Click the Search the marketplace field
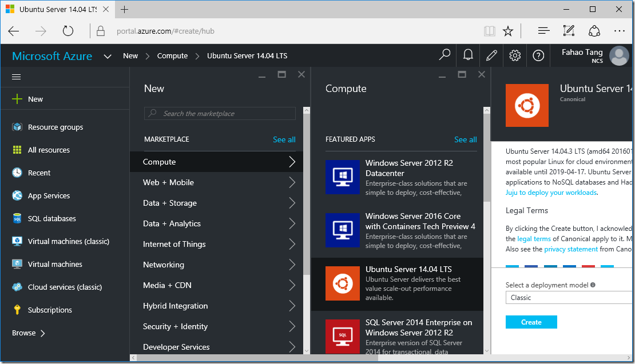 (x=220, y=114)
